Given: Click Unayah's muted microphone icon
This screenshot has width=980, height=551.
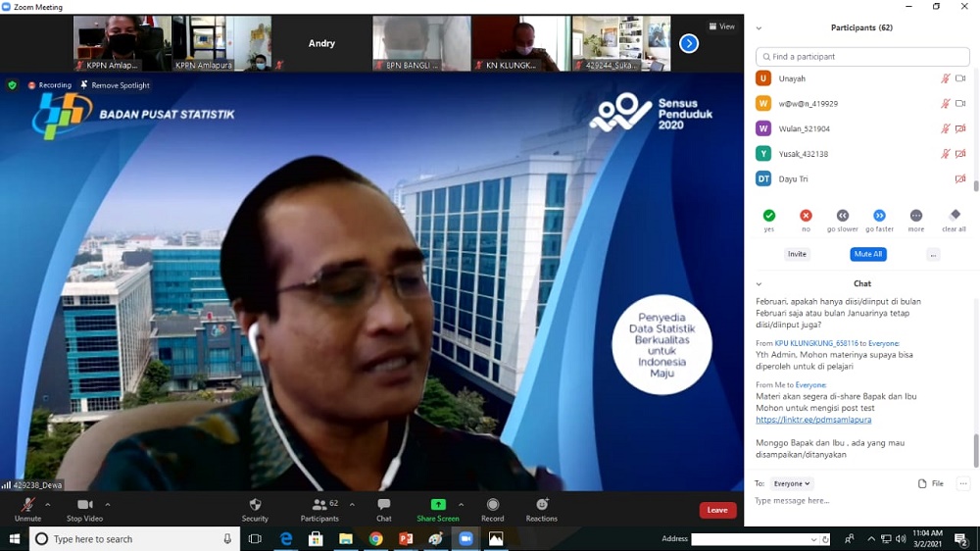Looking at the screenshot, I should coord(946,78).
